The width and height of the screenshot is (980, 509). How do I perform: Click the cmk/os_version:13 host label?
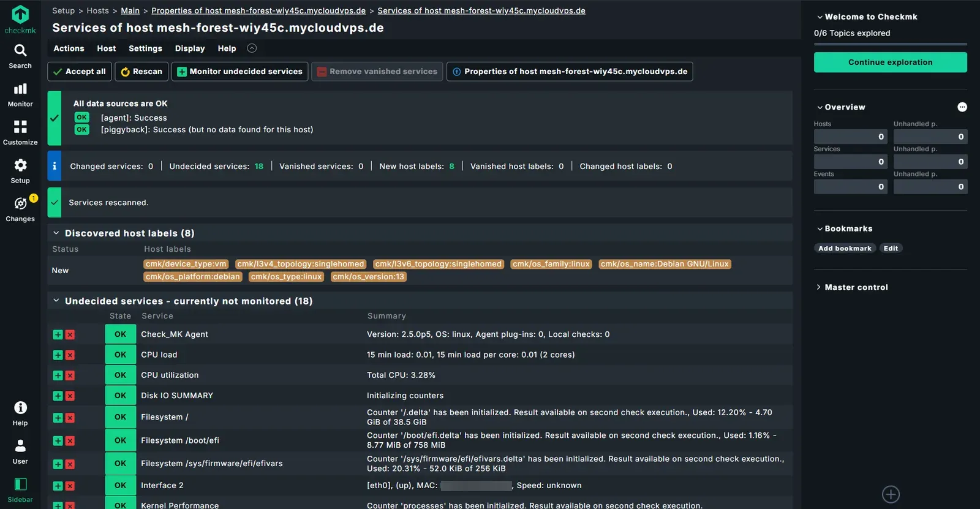(369, 277)
